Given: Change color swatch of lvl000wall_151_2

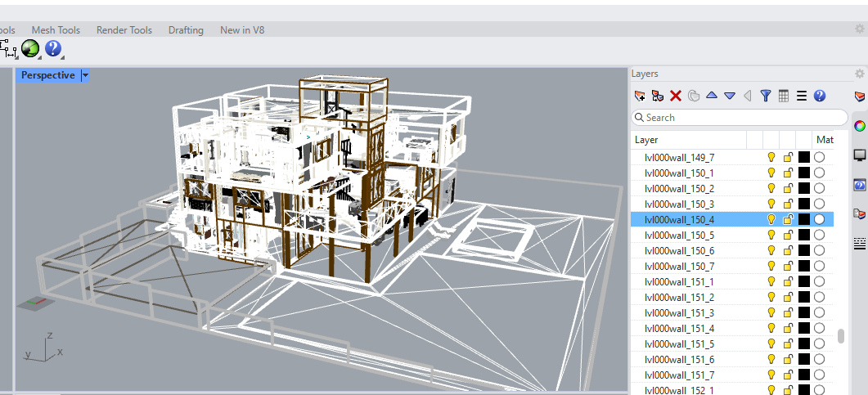Looking at the screenshot, I should (x=804, y=298).
